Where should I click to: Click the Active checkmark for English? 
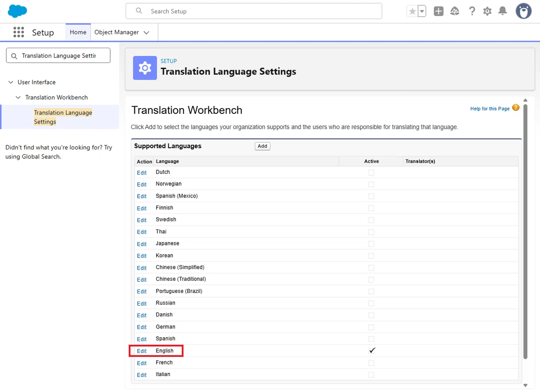click(372, 351)
